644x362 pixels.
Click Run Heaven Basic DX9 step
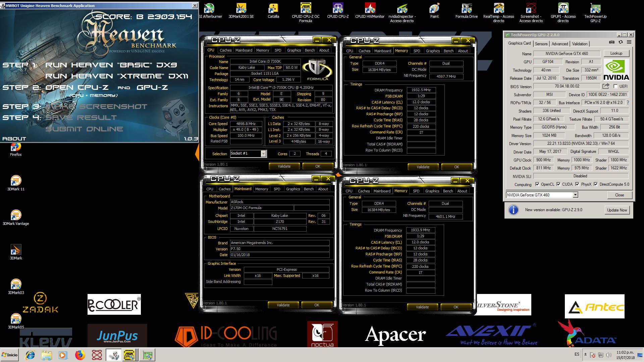111,65
